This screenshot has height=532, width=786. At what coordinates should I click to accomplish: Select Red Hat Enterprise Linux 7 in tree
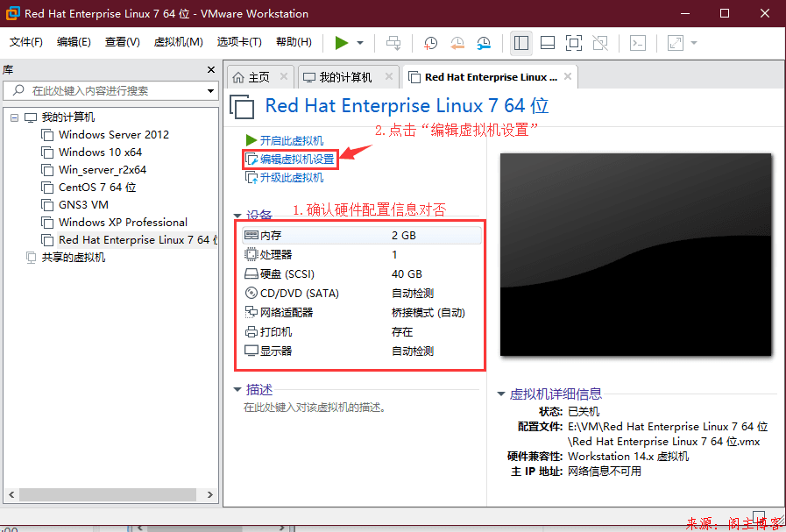[138, 240]
